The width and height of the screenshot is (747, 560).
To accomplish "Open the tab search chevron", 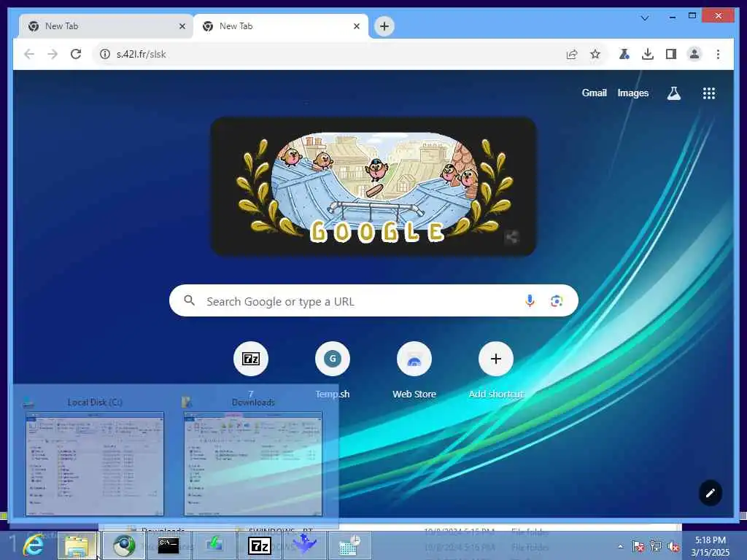I will click(645, 18).
